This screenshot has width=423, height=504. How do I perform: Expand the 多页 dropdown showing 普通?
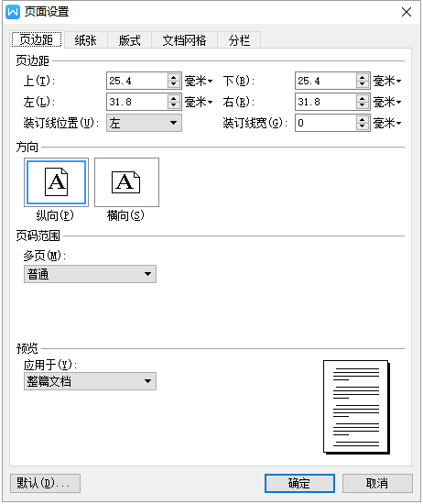(x=91, y=274)
